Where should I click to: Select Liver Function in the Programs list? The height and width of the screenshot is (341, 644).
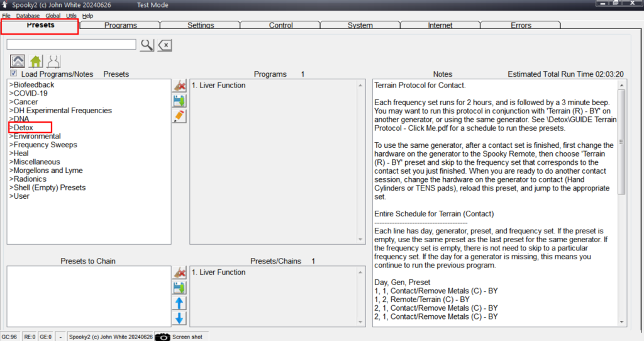pyautogui.click(x=218, y=86)
